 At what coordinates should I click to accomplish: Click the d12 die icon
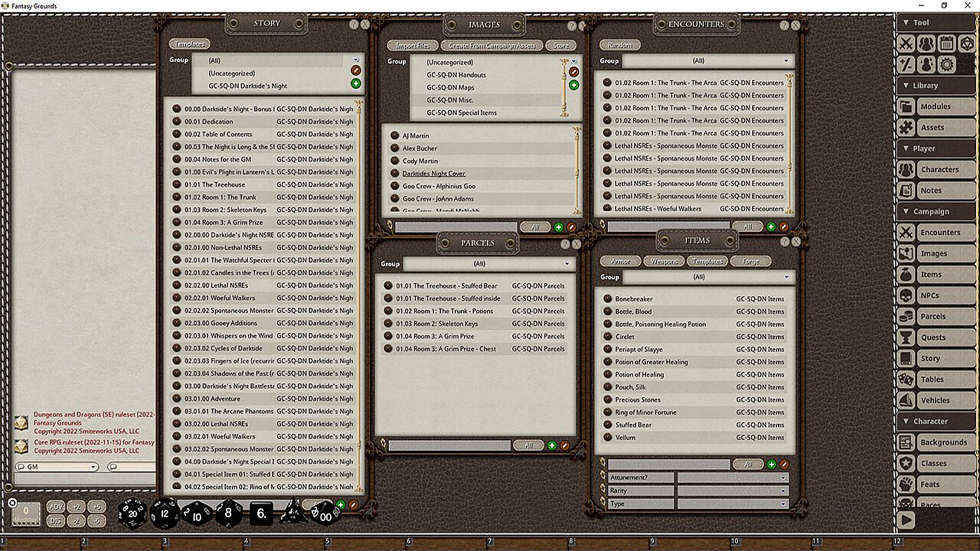click(164, 514)
